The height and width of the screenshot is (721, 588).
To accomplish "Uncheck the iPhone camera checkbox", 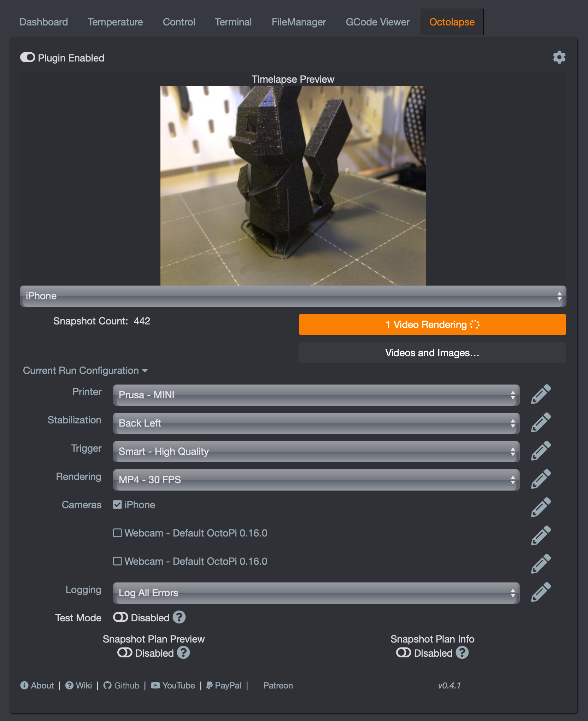I will (117, 505).
